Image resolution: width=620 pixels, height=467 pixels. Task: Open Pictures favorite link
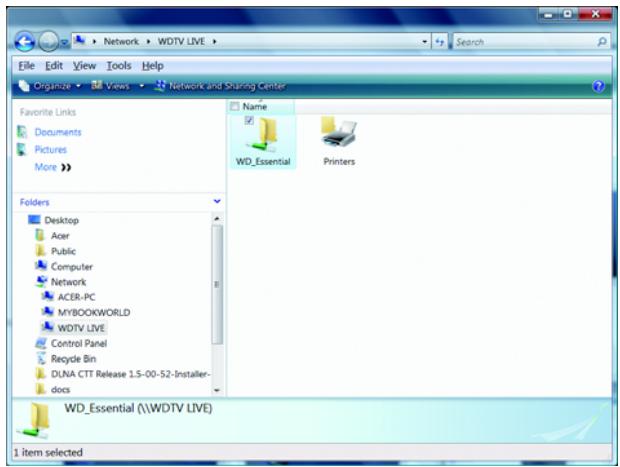pyautogui.click(x=51, y=149)
